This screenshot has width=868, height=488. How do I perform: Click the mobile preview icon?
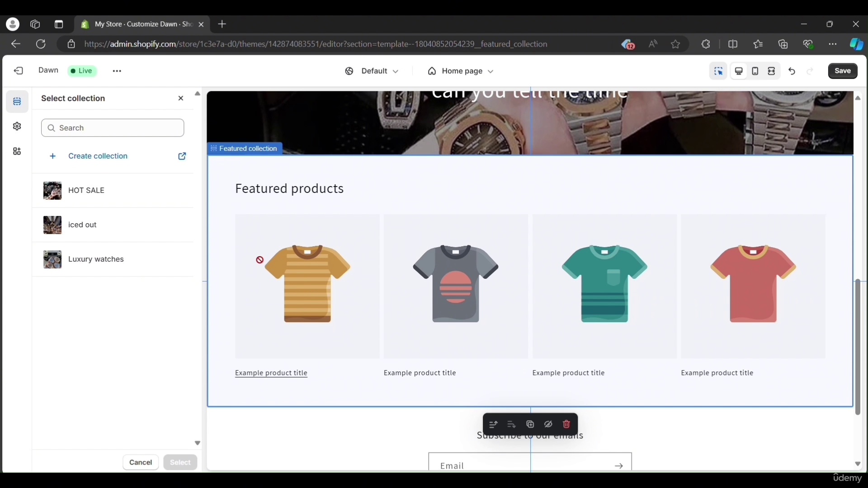coord(755,71)
